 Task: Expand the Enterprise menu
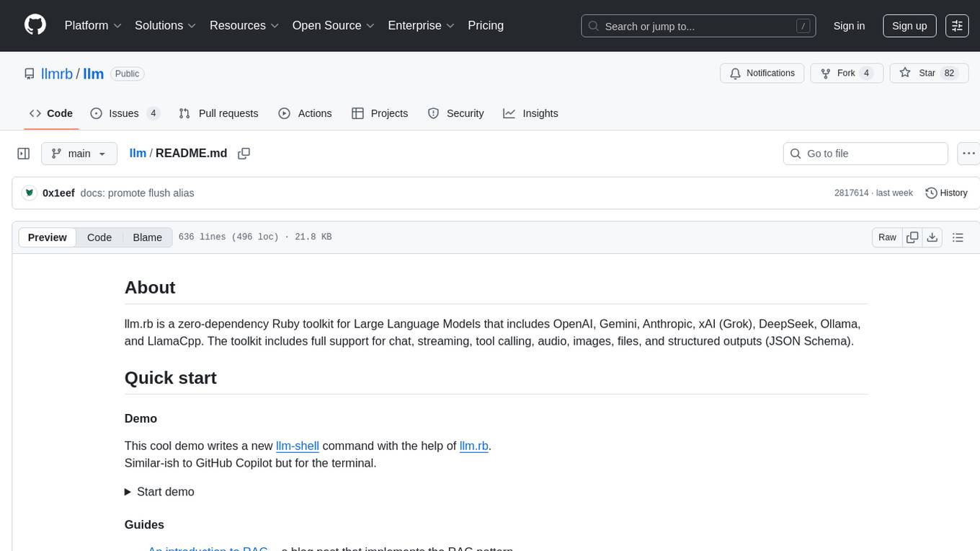click(x=422, y=25)
